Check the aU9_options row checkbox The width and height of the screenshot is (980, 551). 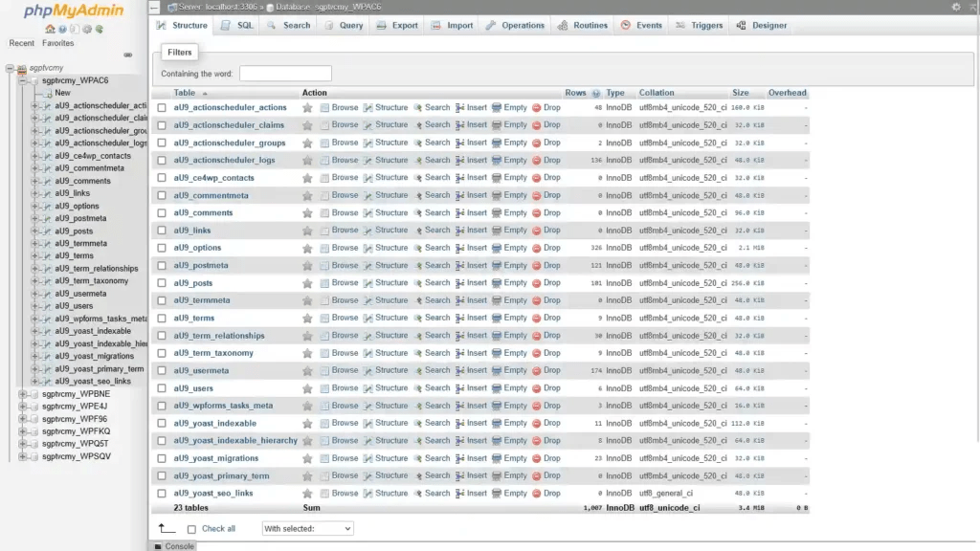[162, 248]
